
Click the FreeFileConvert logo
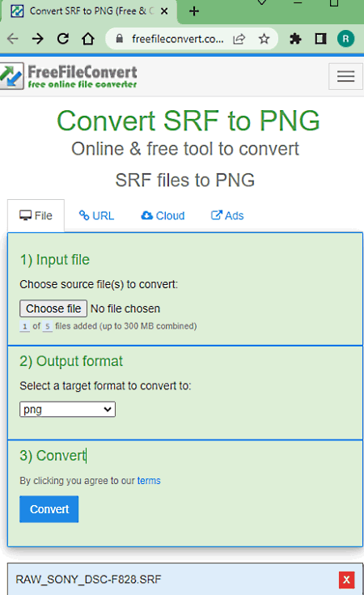69,76
